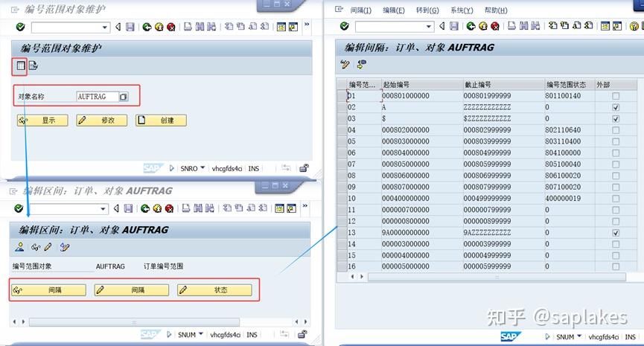
Task: Click red Cancel icon in 编辑区间 window toolbar
Action: [x=169, y=208]
